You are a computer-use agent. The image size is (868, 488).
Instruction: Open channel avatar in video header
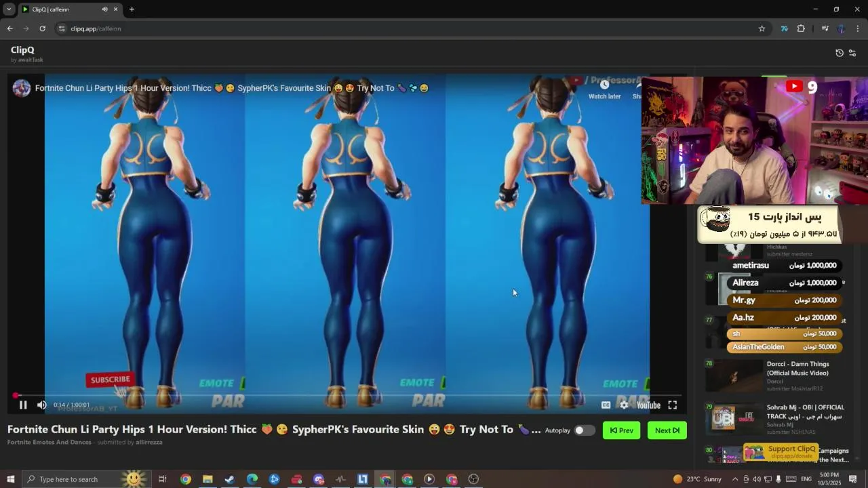(x=22, y=88)
